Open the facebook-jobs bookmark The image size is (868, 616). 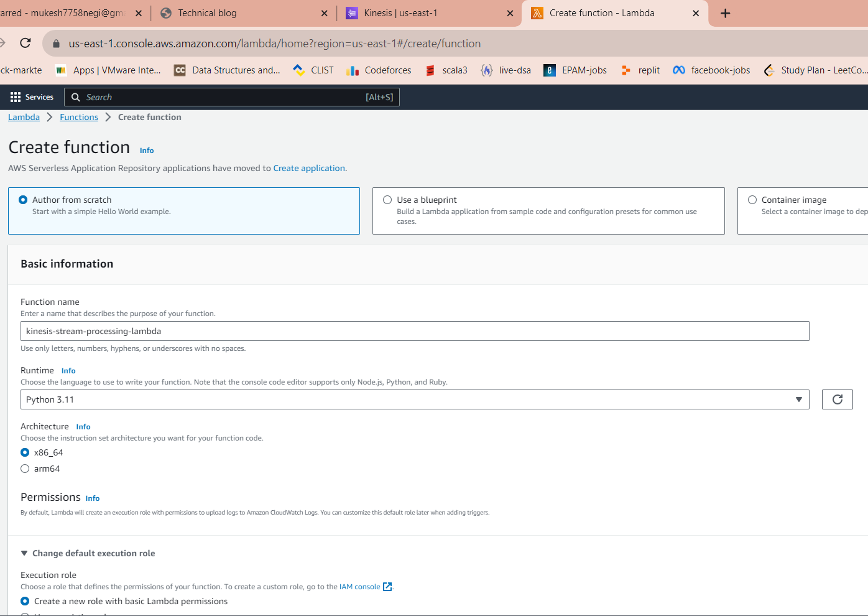point(711,70)
